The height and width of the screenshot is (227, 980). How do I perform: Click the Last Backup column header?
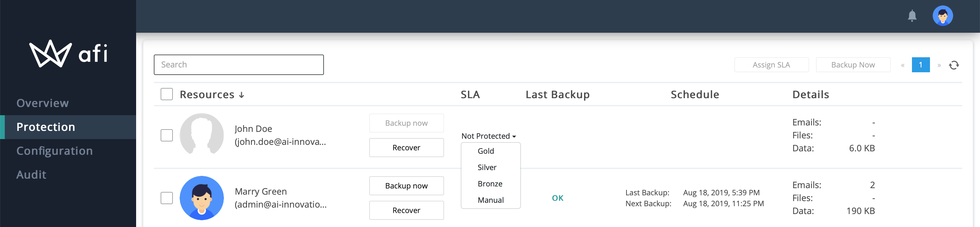pyautogui.click(x=557, y=94)
